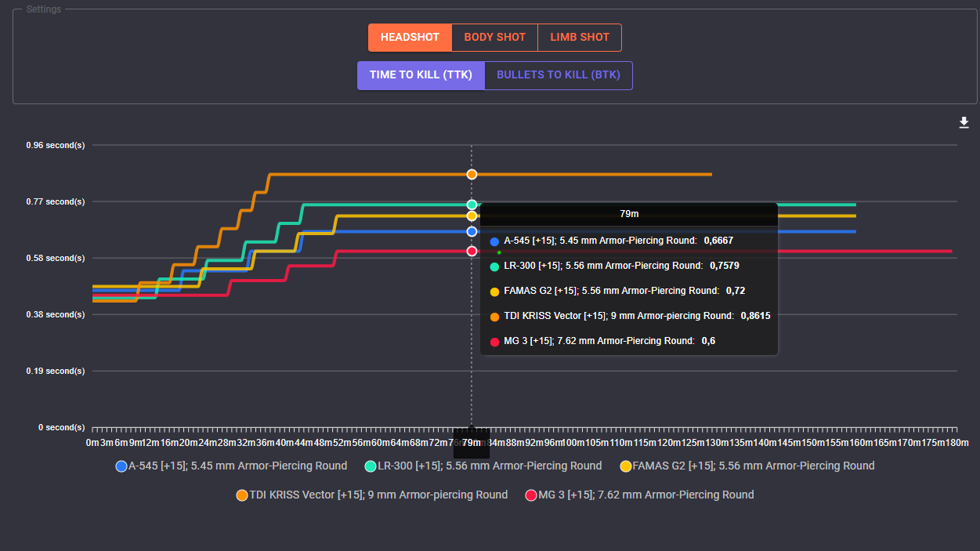Click the red MG 3 legend color dot
The height and width of the screenshot is (551, 980).
tap(531, 495)
